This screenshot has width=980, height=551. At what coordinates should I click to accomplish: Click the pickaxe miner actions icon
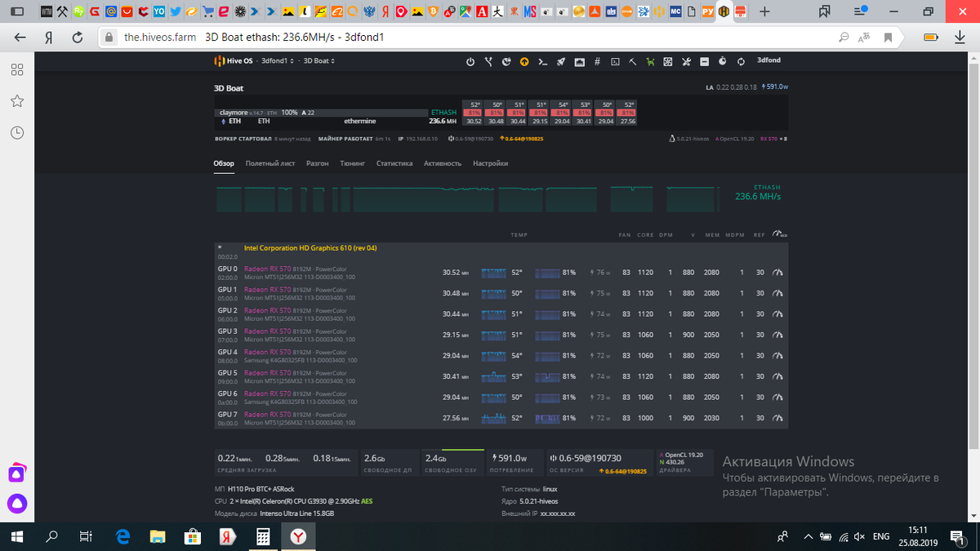pyautogui.click(x=633, y=61)
